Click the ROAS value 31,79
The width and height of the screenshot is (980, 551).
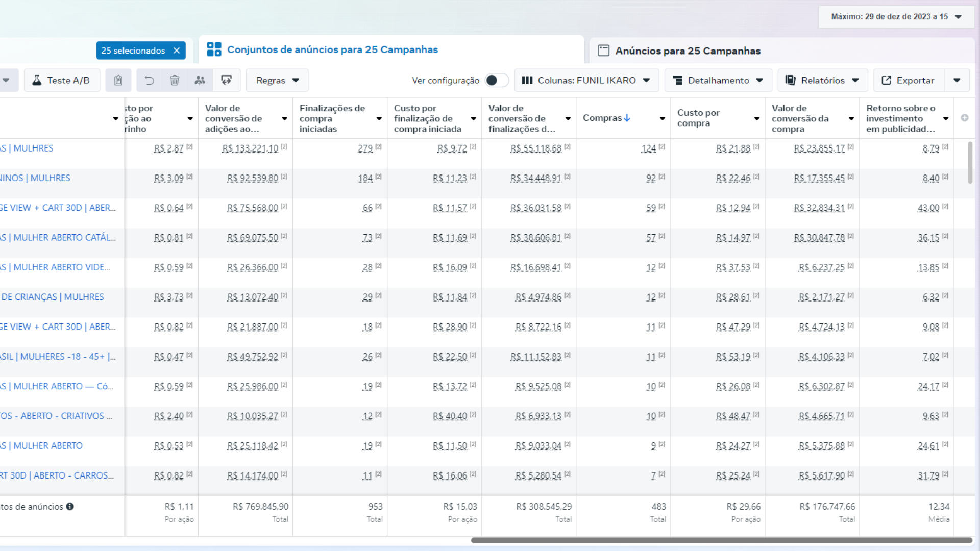click(928, 475)
